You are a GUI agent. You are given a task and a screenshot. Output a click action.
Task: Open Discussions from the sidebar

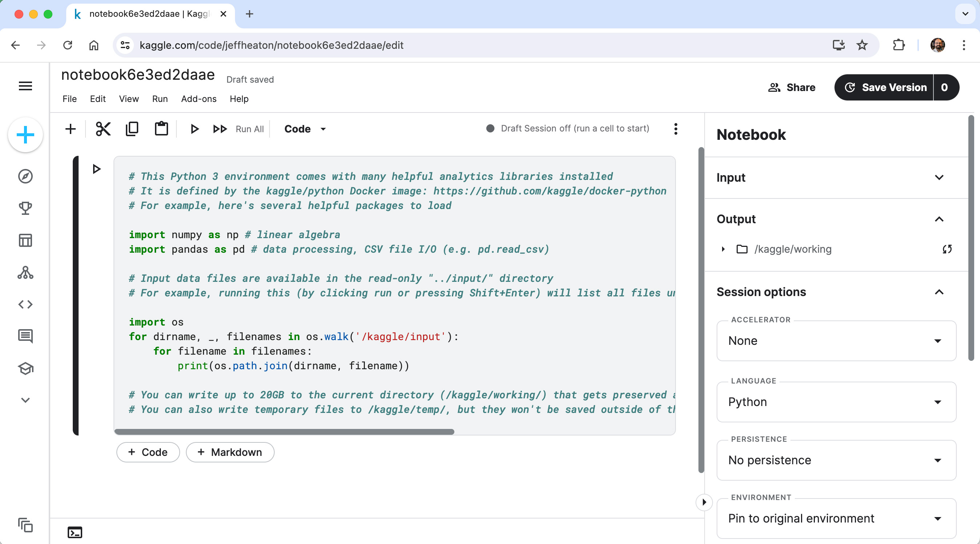pos(25,336)
